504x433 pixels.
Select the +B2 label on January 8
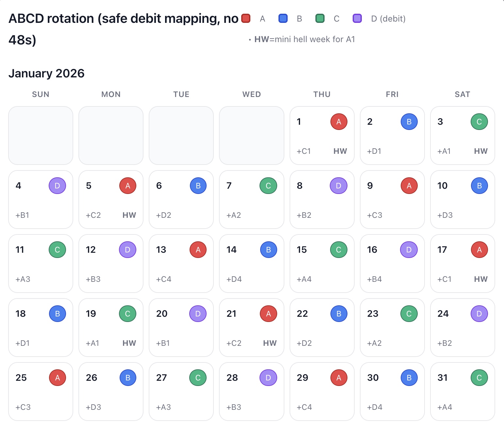(x=304, y=215)
